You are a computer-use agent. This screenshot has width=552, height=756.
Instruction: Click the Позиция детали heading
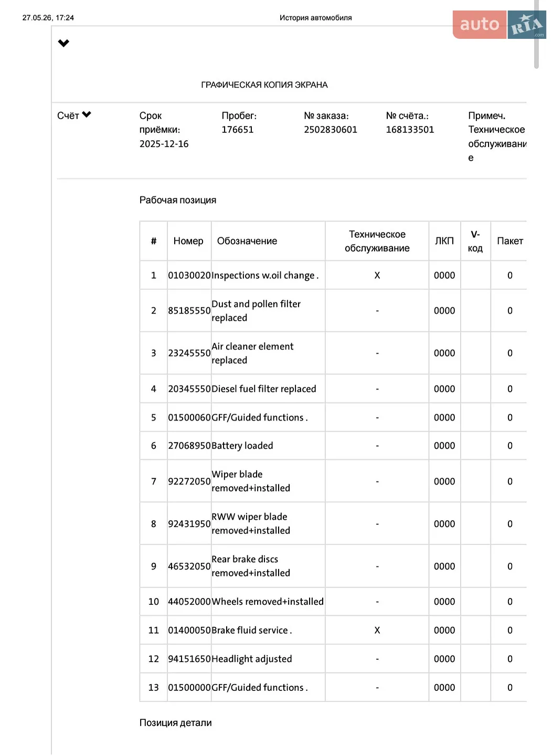176,723
